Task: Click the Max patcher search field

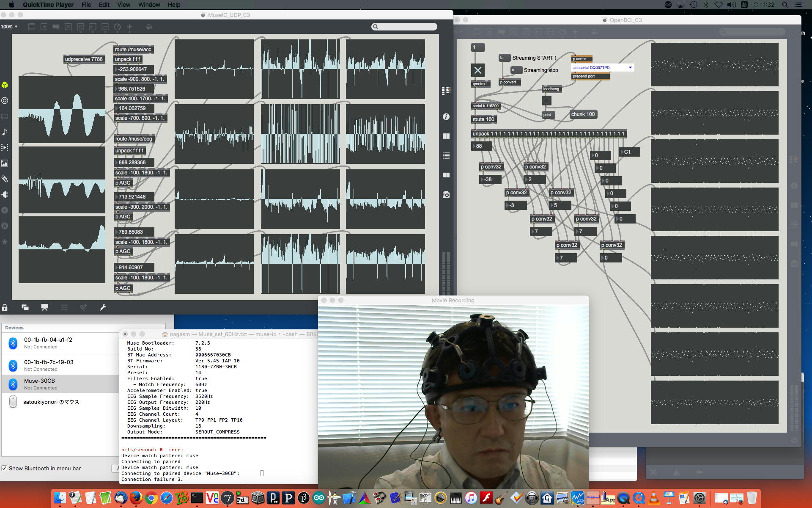Action: click(x=404, y=27)
